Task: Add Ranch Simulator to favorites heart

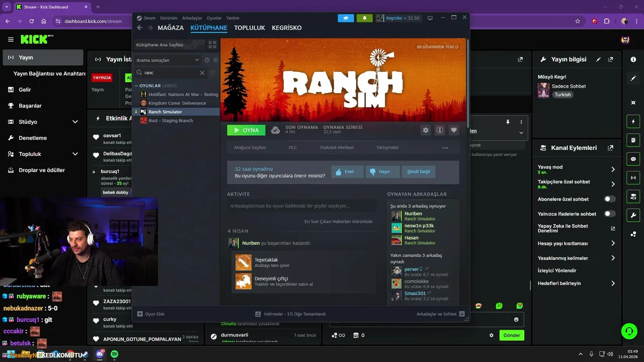Action: coord(454,130)
